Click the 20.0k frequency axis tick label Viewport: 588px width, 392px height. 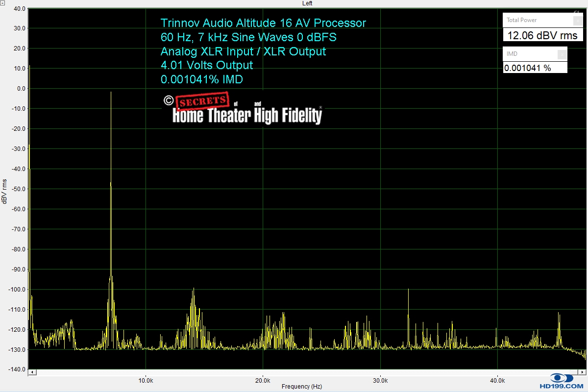263,380
